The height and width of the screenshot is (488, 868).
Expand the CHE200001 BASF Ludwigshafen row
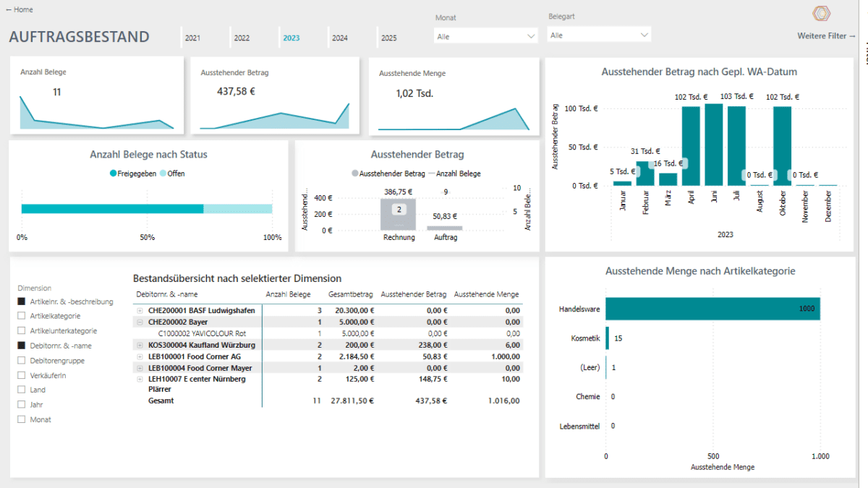click(x=140, y=311)
